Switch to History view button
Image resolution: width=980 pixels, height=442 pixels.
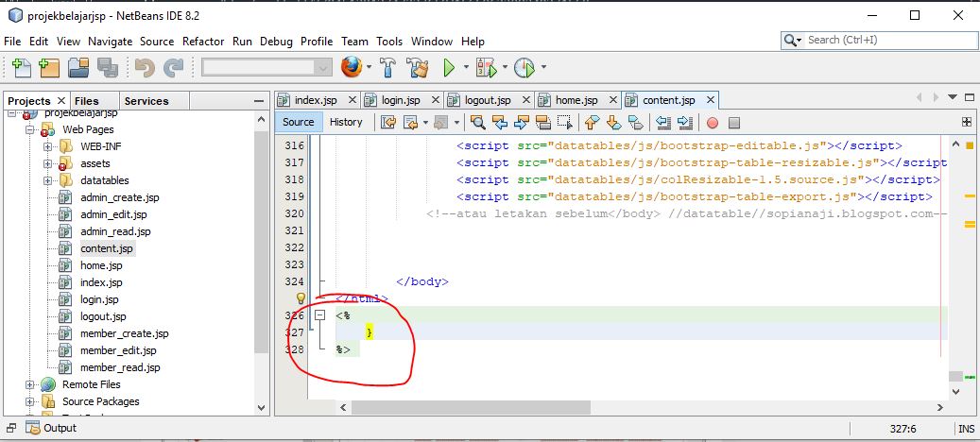[346, 122]
